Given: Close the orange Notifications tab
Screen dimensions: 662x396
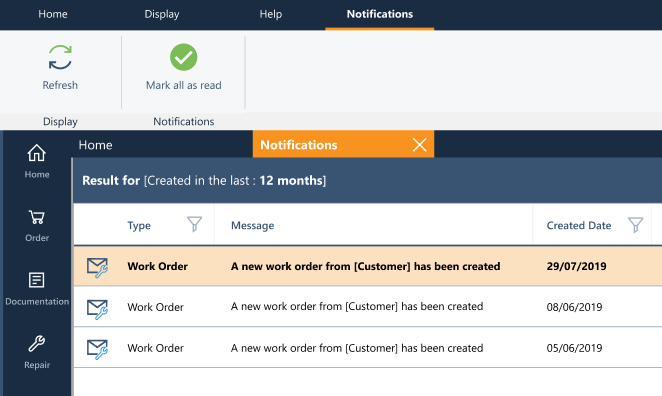Looking at the screenshot, I should click(419, 145).
